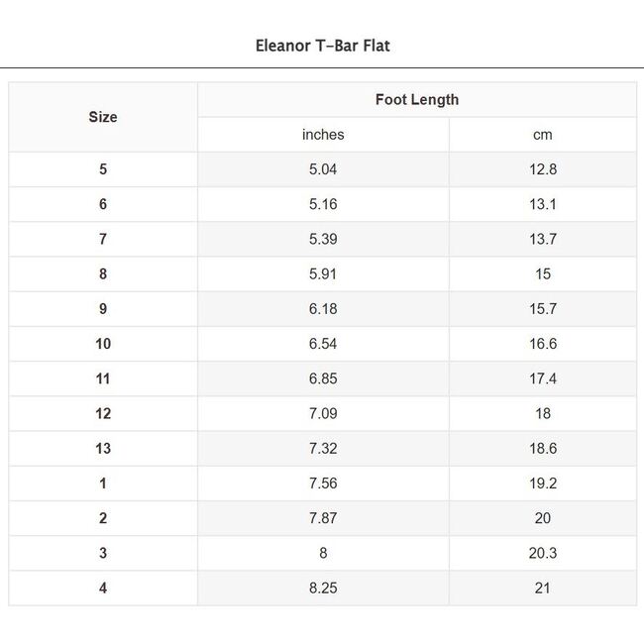The width and height of the screenshot is (644, 644).
Task: Click the 18.6 cm cell
Action: pos(542,448)
